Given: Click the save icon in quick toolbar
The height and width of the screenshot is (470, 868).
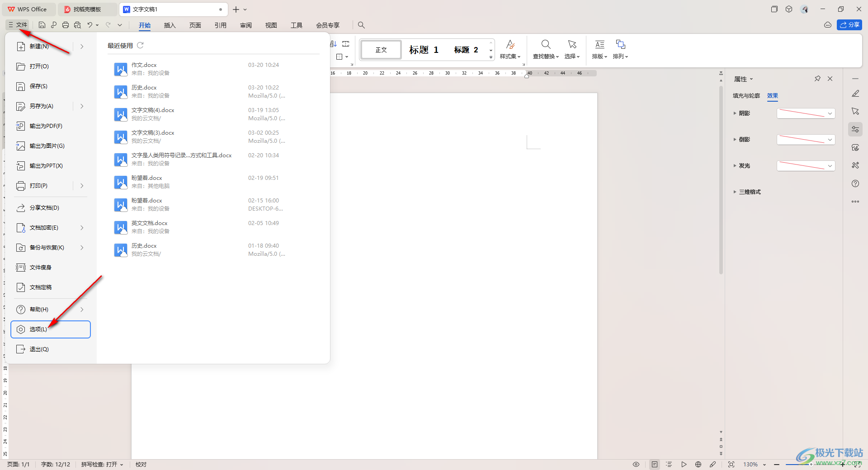Looking at the screenshot, I should [x=42, y=25].
